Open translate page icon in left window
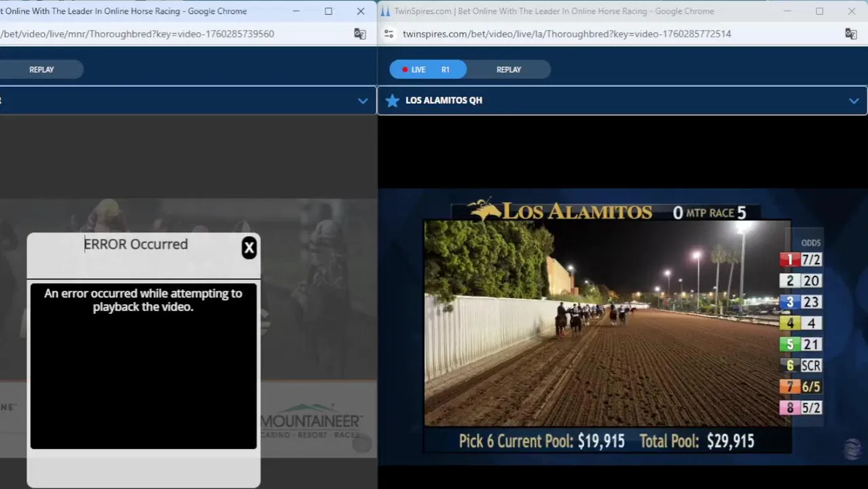 360,34
